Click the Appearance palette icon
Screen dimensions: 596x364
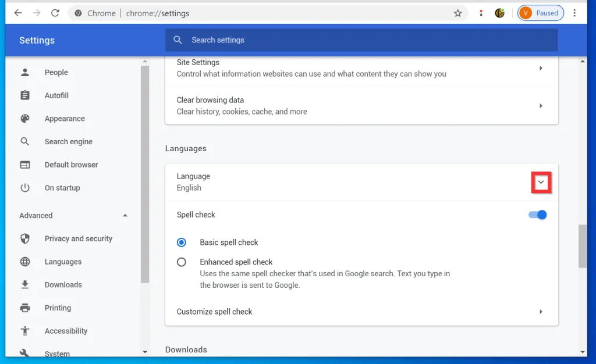click(25, 119)
